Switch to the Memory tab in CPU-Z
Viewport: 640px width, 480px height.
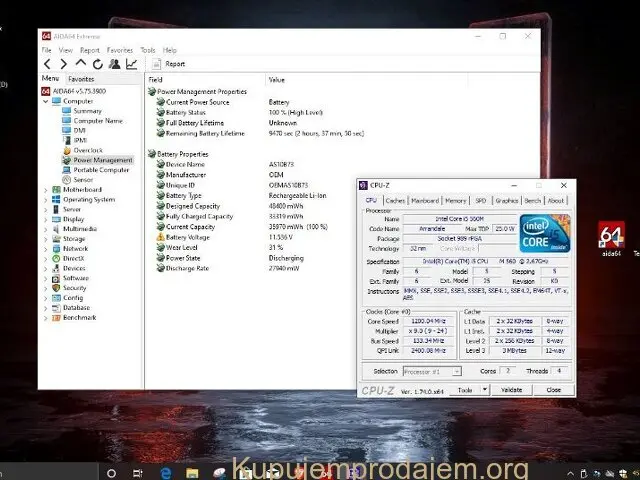pos(455,200)
